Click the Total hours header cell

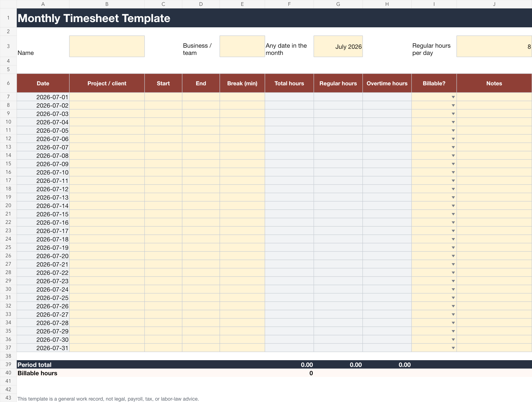tap(289, 83)
